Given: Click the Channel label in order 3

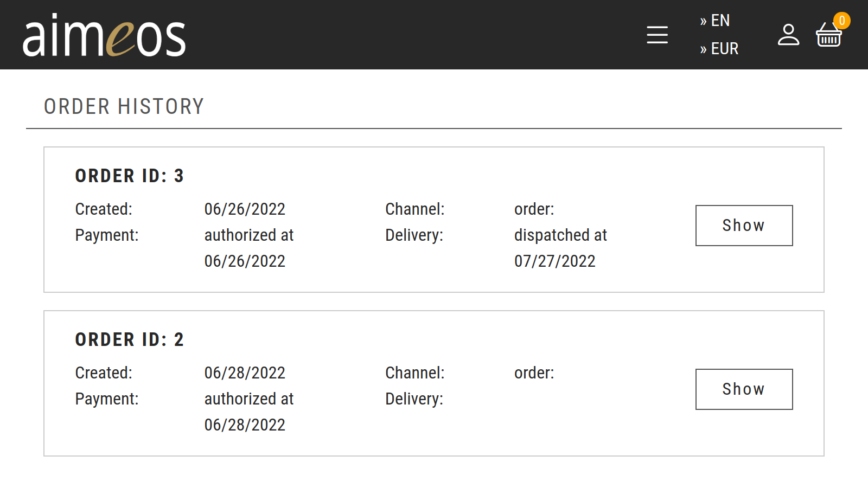Looking at the screenshot, I should point(414,209).
